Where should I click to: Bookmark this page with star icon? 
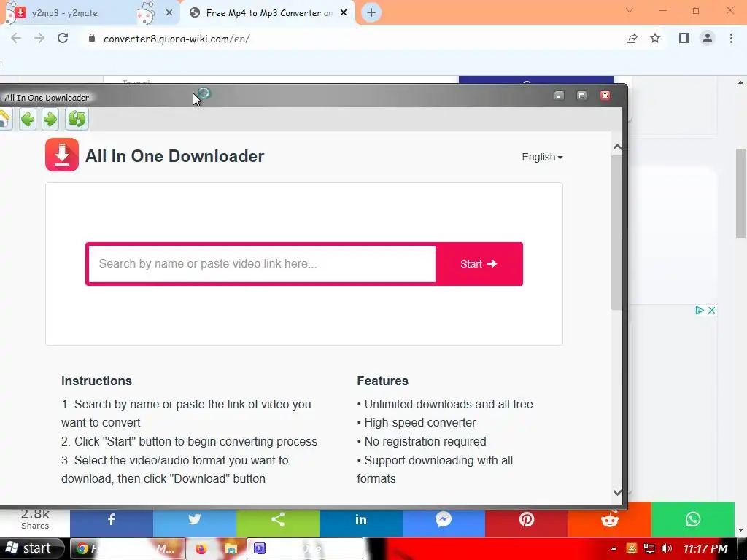(655, 38)
